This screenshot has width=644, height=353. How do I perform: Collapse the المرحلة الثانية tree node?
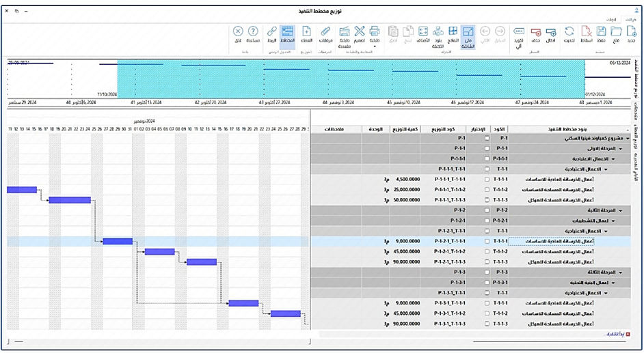click(x=621, y=210)
